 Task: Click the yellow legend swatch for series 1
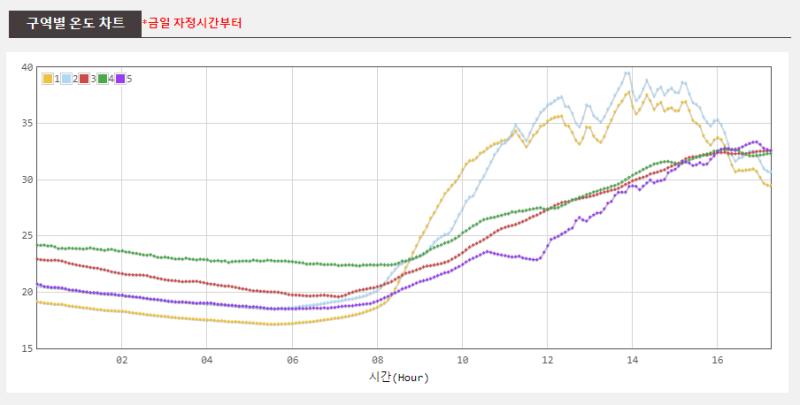(x=47, y=79)
